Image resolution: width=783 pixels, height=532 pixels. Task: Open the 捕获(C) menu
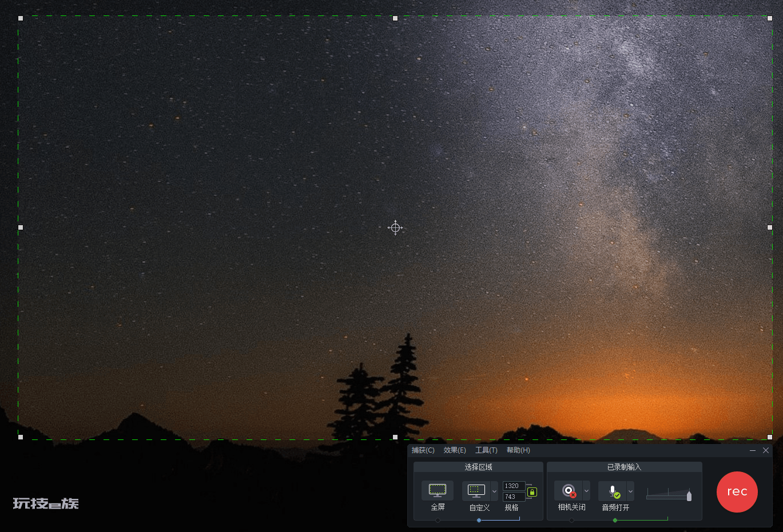click(x=423, y=450)
